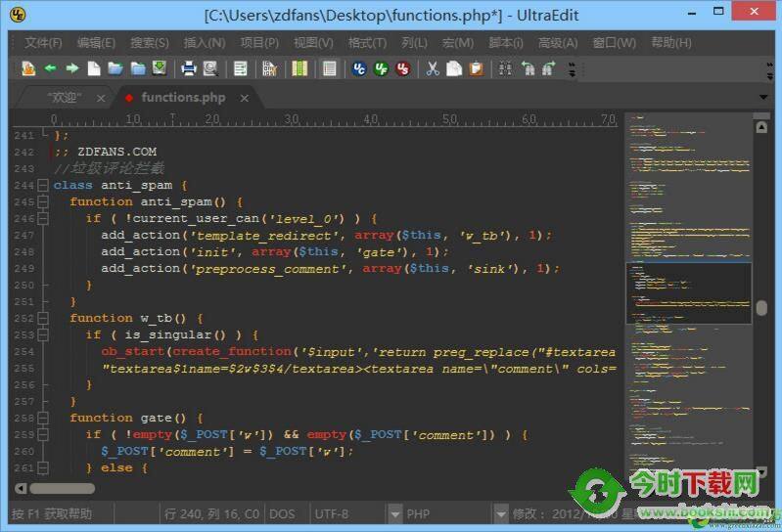
Task: Open the 高级(A) menu
Action: [558, 43]
